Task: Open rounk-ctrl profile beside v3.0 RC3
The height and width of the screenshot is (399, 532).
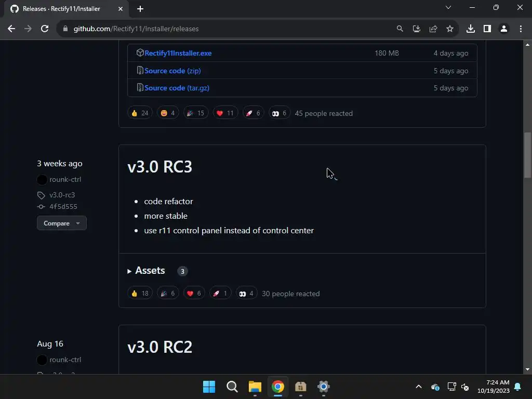Action: point(65,179)
